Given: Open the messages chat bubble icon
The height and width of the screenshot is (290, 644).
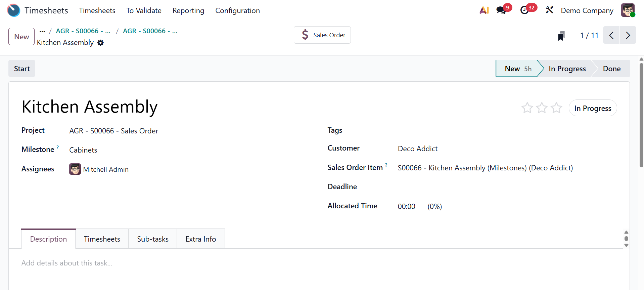Looking at the screenshot, I should click(x=501, y=10).
